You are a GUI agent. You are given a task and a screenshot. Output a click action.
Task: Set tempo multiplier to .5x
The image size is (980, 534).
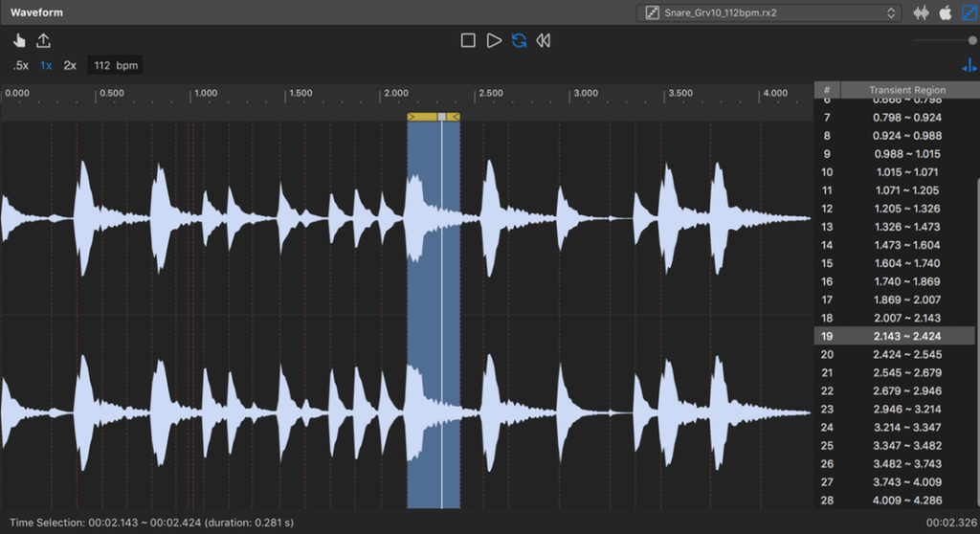(x=21, y=65)
